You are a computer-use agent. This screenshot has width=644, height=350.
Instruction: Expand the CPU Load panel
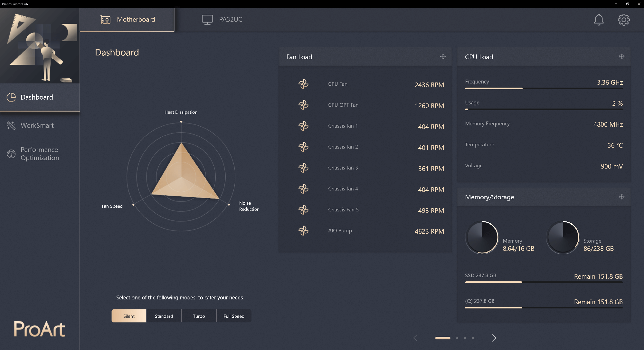(622, 56)
